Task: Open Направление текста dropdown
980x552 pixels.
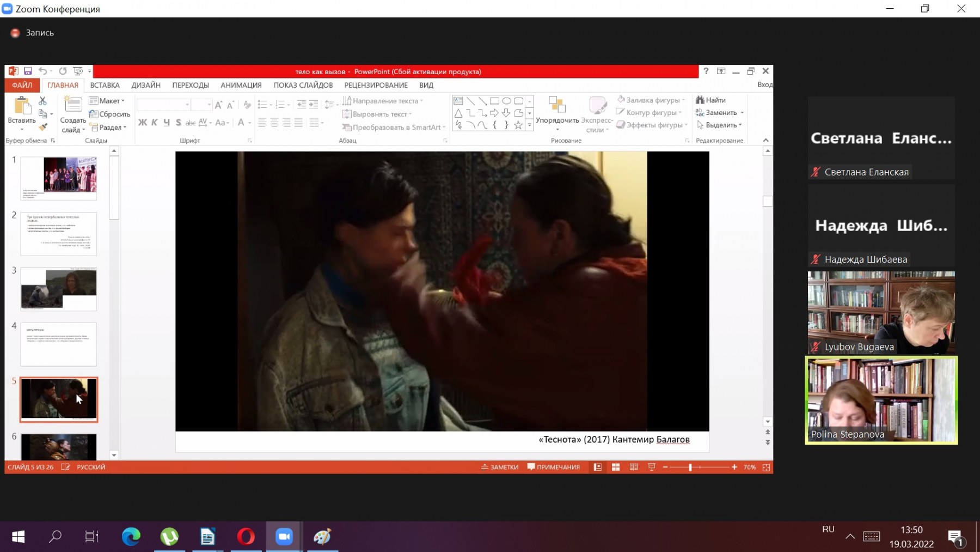Action: click(x=383, y=101)
